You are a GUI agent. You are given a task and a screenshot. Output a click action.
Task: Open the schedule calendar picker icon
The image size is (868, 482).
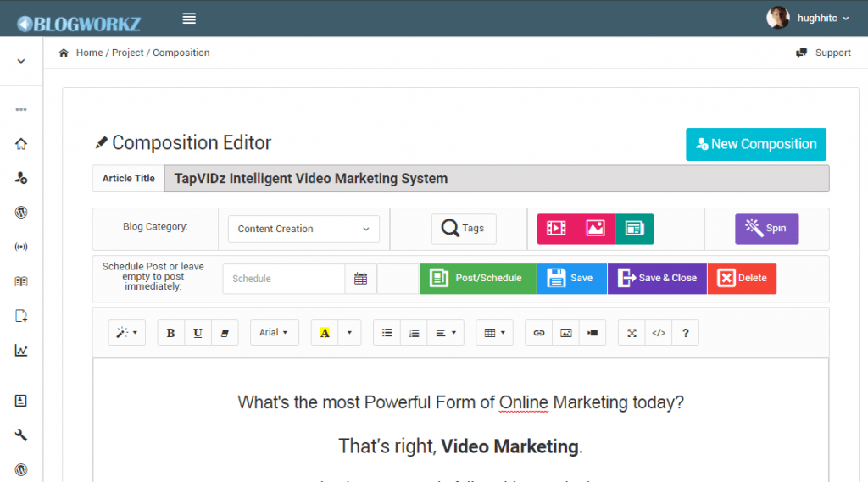click(360, 279)
